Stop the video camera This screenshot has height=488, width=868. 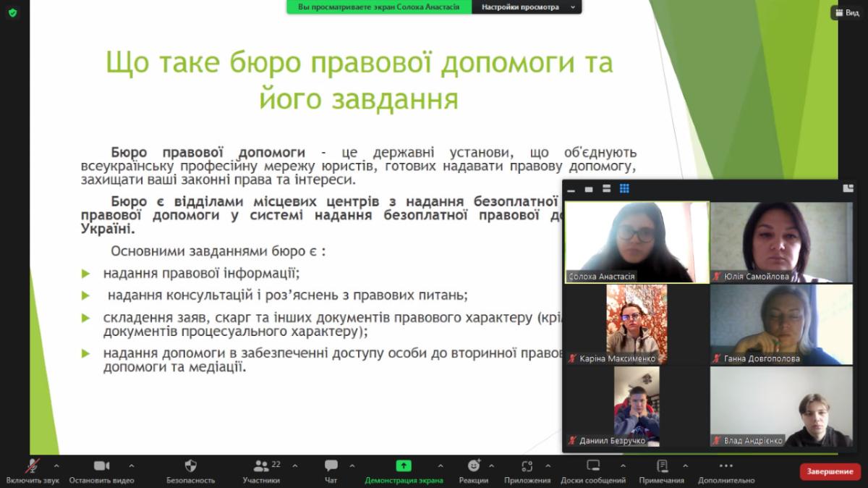(102, 466)
